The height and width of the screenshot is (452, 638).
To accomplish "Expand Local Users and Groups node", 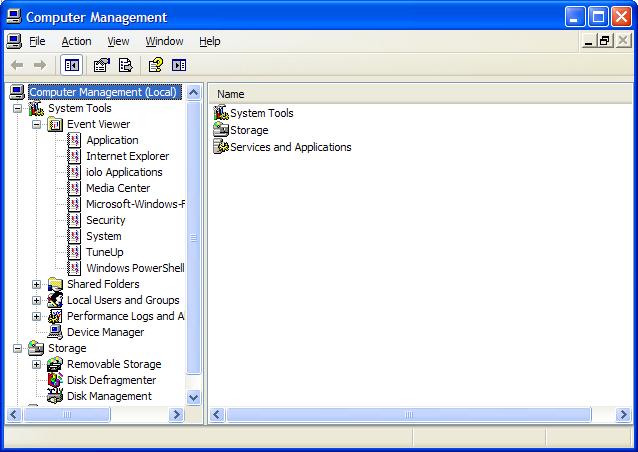I will click(36, 300).
